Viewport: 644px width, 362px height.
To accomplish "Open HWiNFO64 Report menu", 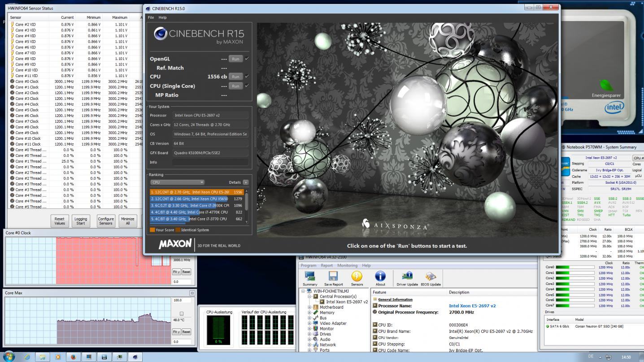I will pyautogui.click(x=326, y=266).
